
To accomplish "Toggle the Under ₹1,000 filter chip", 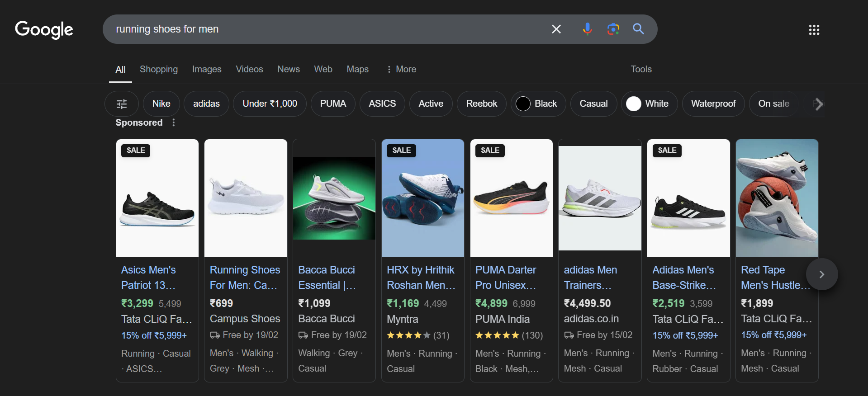I will point(270,104).
